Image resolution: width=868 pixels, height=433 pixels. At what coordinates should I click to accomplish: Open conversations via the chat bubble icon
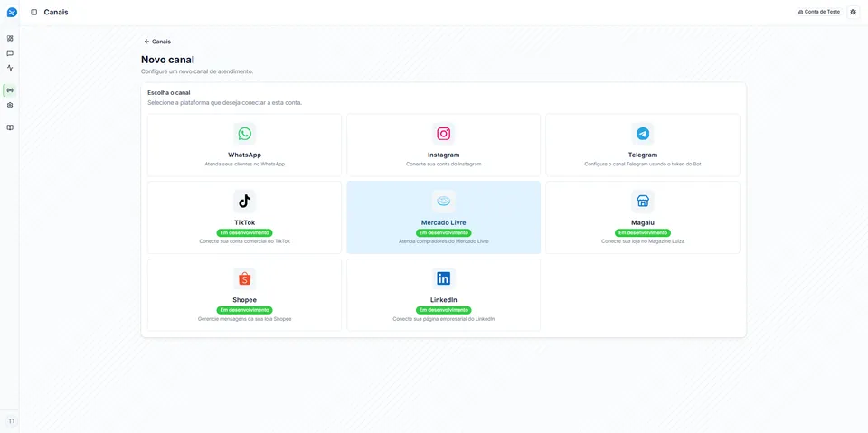point(10,53)
